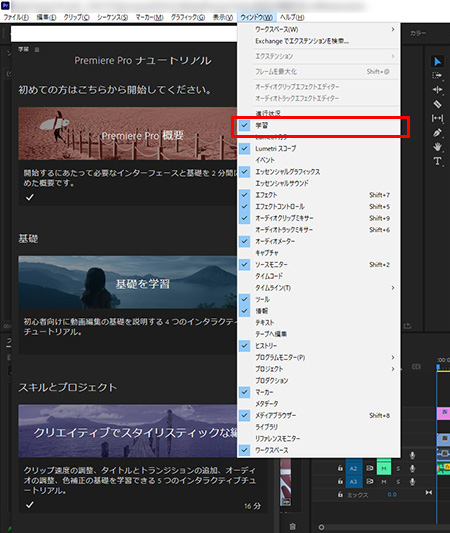
Task: Select the Pen tool
Action: point(437,133)
